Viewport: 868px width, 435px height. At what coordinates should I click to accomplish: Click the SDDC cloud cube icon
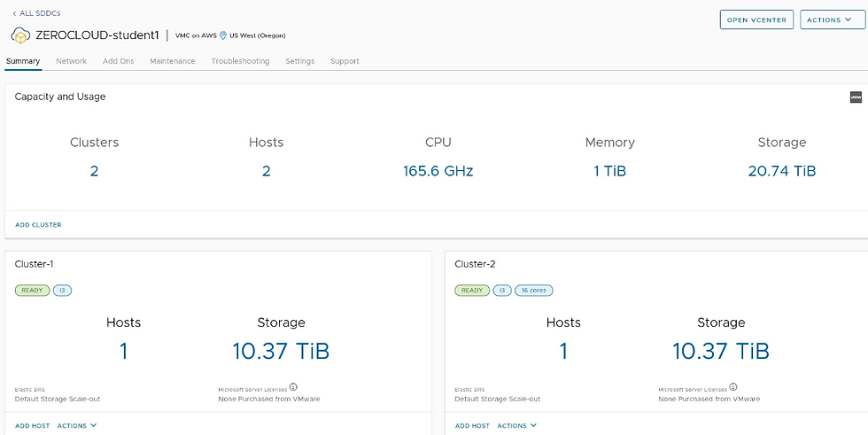(x=20, y=35)
